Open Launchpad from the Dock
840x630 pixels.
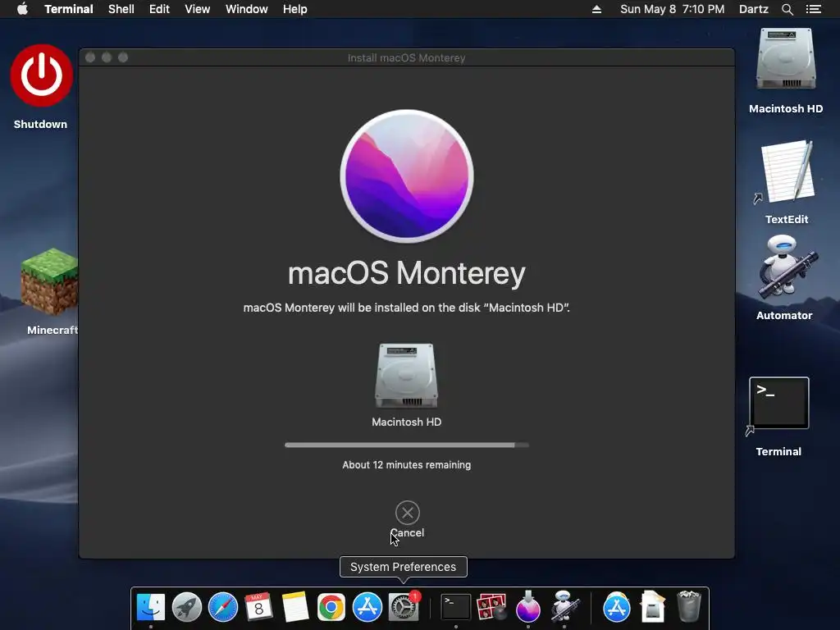187,607
